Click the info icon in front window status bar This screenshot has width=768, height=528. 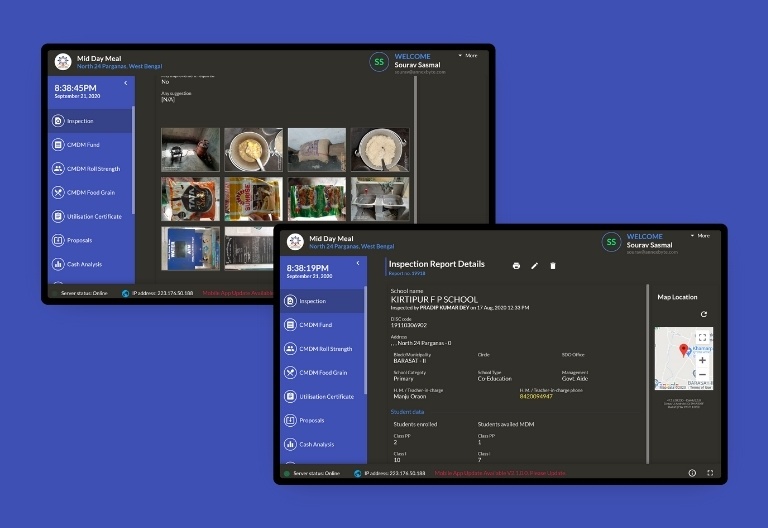point(692,473)
